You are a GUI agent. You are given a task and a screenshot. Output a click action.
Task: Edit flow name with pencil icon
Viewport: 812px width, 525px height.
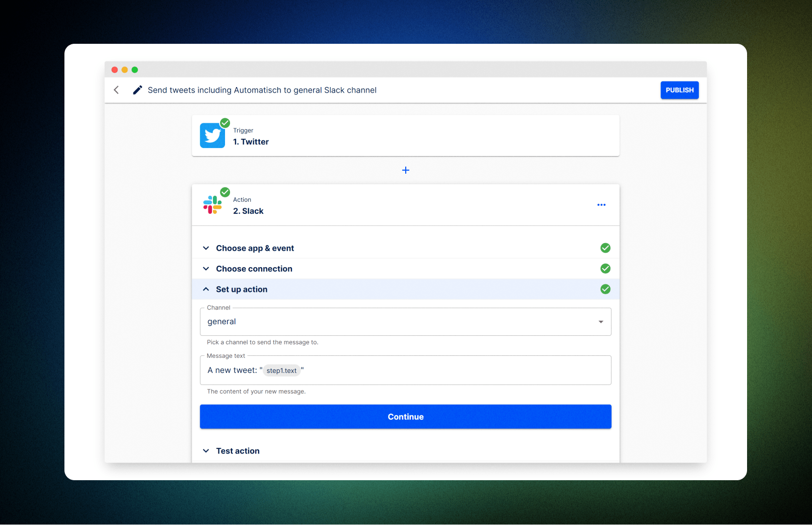(x=137, y=90)
